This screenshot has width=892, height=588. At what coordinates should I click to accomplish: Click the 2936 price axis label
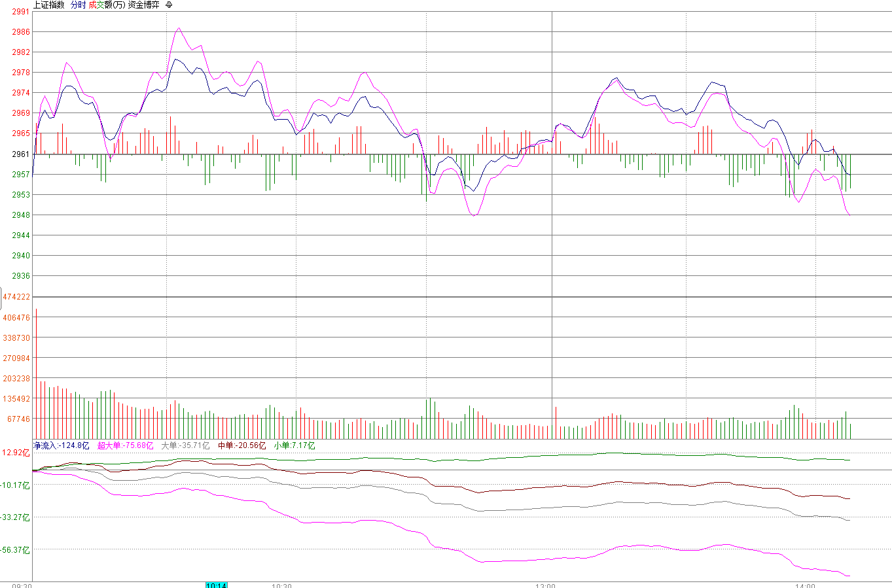pos(21,275)
